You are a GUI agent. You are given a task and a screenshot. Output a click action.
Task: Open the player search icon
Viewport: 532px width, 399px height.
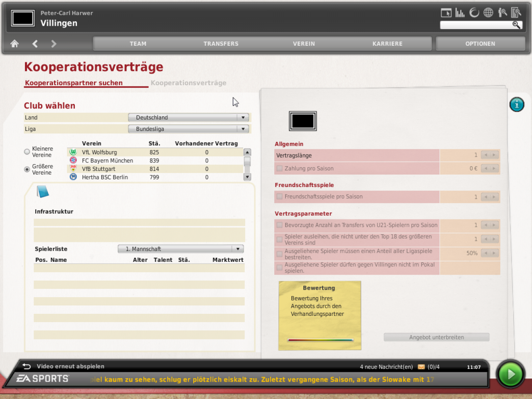coord(502,13)
